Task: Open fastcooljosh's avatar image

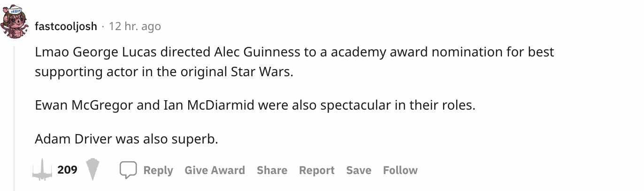Action: pyautogui.click(x=16, y=23)
